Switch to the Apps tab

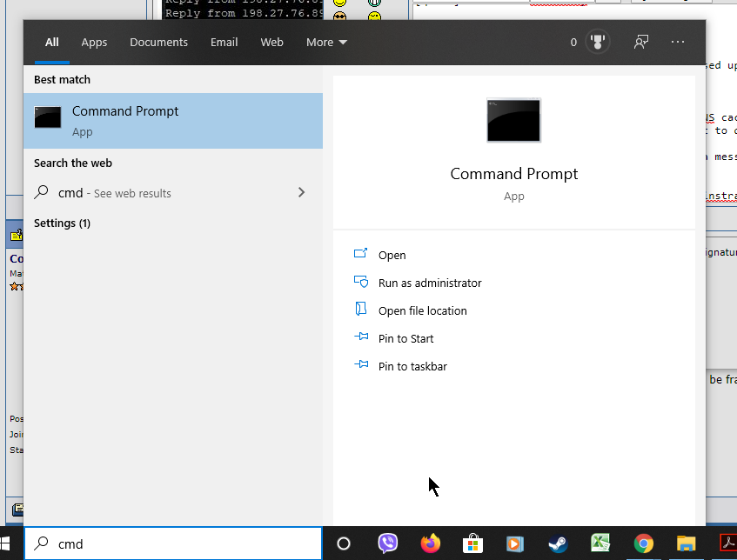point(94,42)
